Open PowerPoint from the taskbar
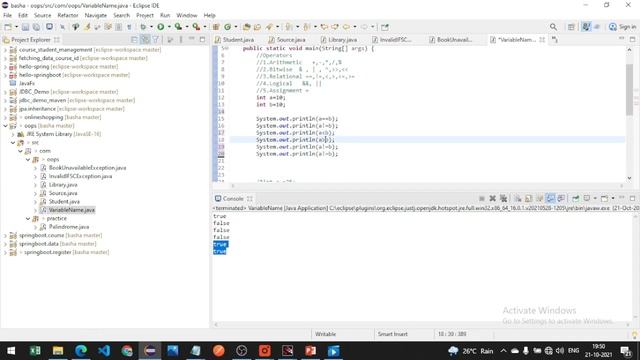Viewport: 640px width, 360px height. click(311, 351)
